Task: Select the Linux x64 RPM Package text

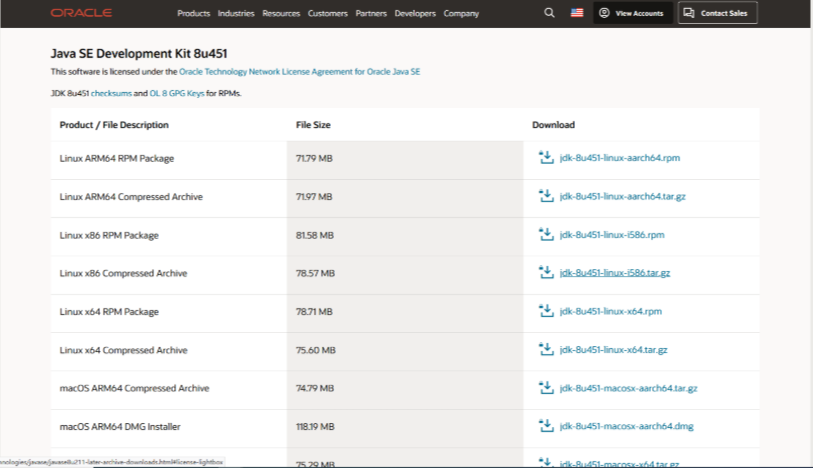Action: coord(109,311)
